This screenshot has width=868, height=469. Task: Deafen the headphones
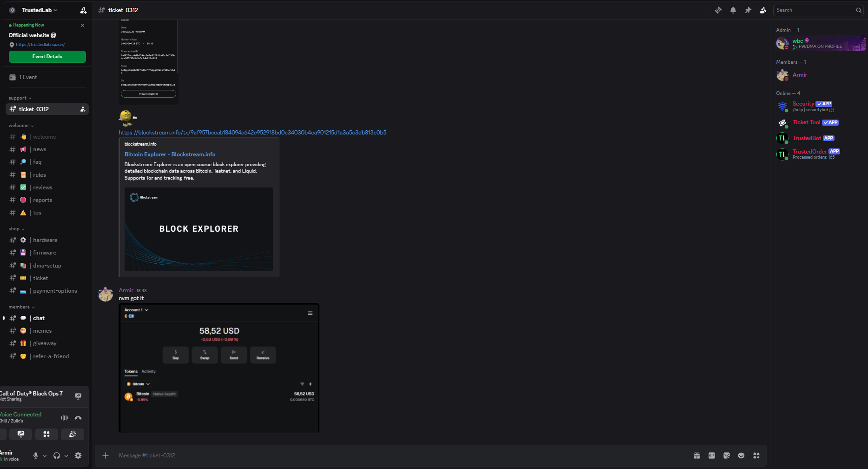click(57, 456)
